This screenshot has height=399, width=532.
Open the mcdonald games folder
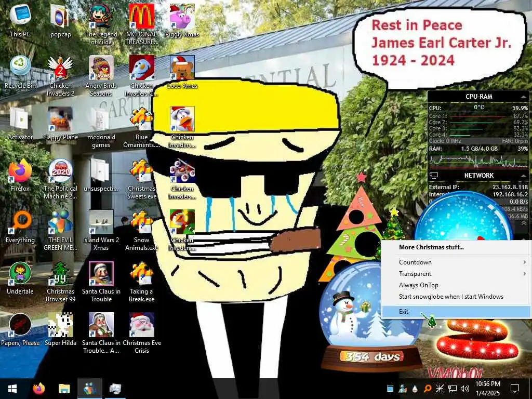click(101, 128)
